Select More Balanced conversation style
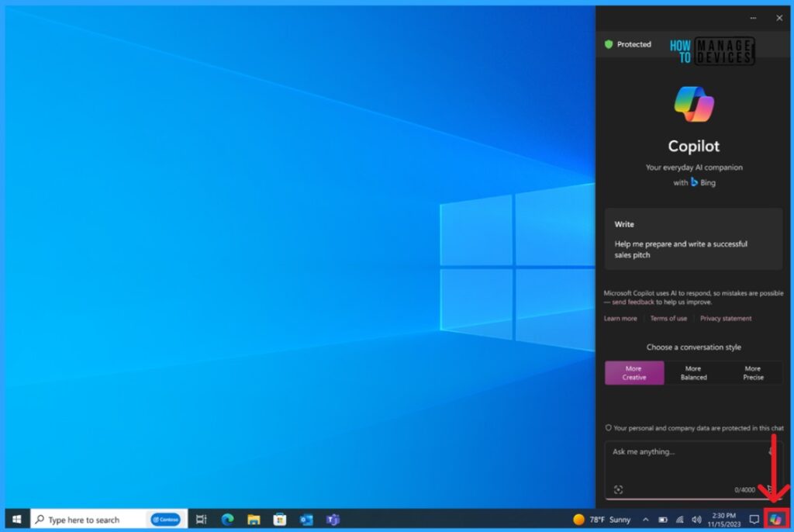Image resolution: width=794 pixels, height=532 pixels. 693,373
